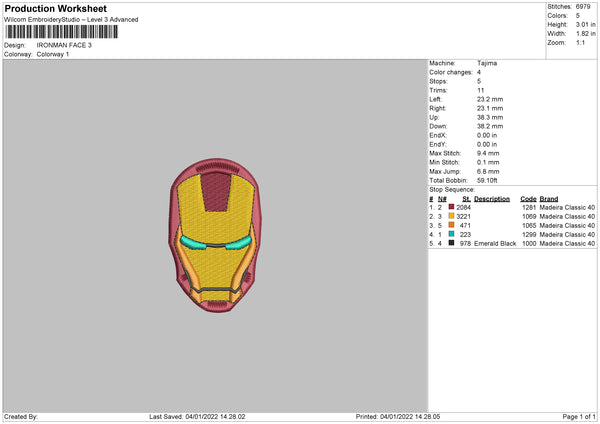This screenshot has width=600, height=424.
Task: Click the 'Brand' column header
Action: click(x=549, y=199)
